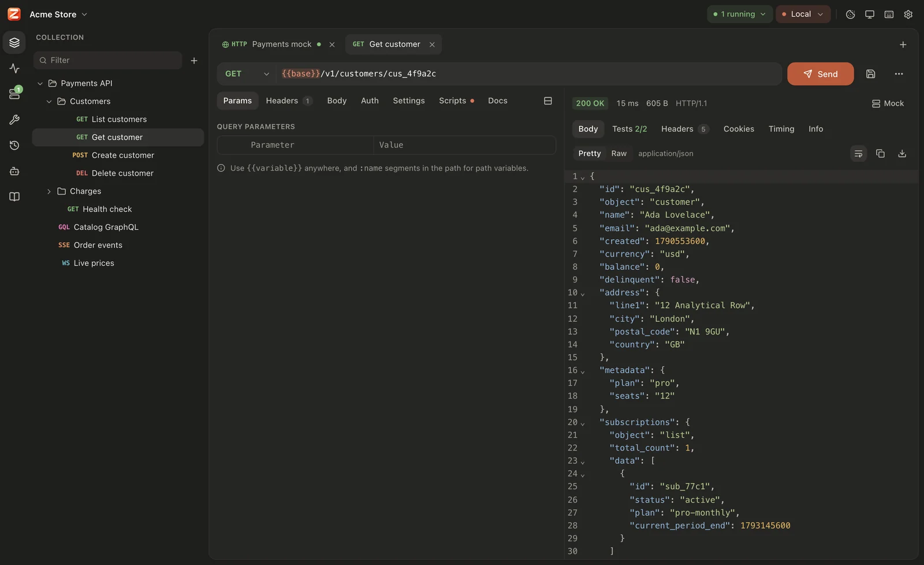
Task: Select the Create customer request
Action: (118, 155)
